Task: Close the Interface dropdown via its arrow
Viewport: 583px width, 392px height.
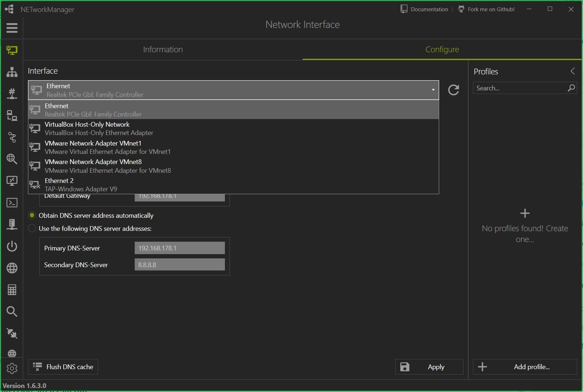Action: (x=433, y=90)
